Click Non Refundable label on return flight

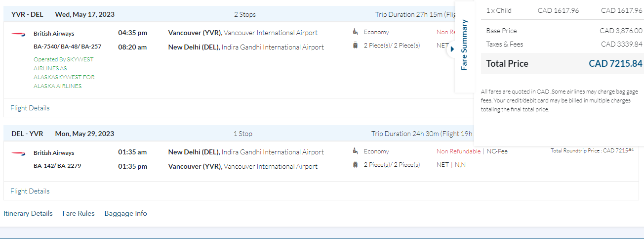click(458, 151)
